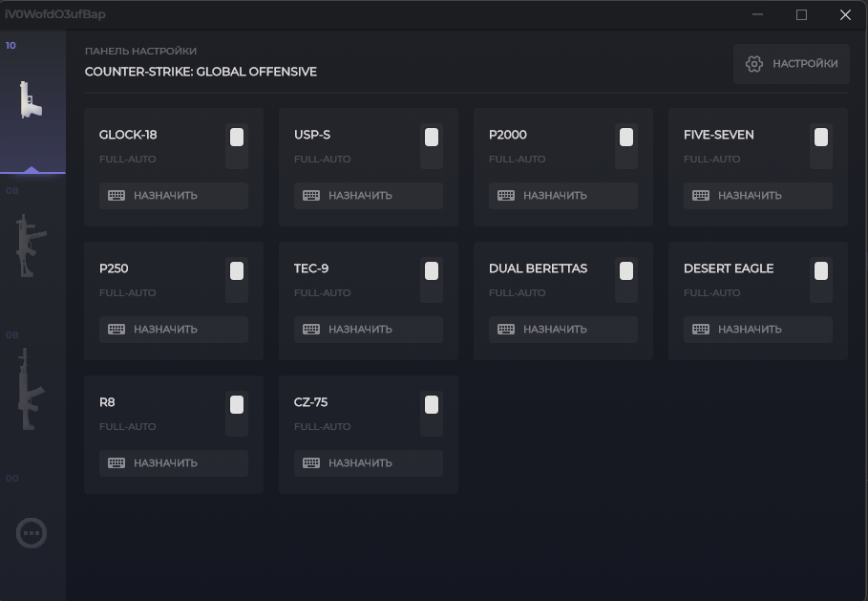Toggle the FIVE-SEVEN switch
The image size is (868, 601).
[x=821, y=146]
